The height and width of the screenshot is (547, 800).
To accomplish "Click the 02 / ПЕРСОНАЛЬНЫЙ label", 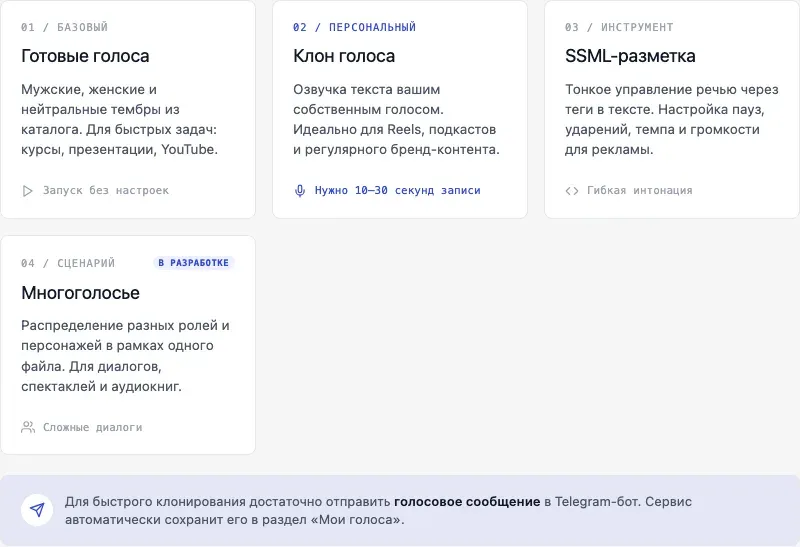I will (x=355, y=27).
